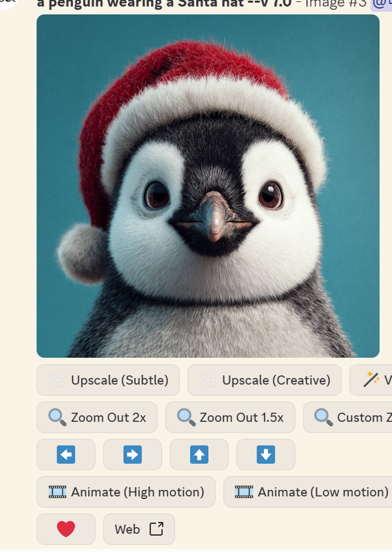Pan image down with down arrow

coord(266,455)
